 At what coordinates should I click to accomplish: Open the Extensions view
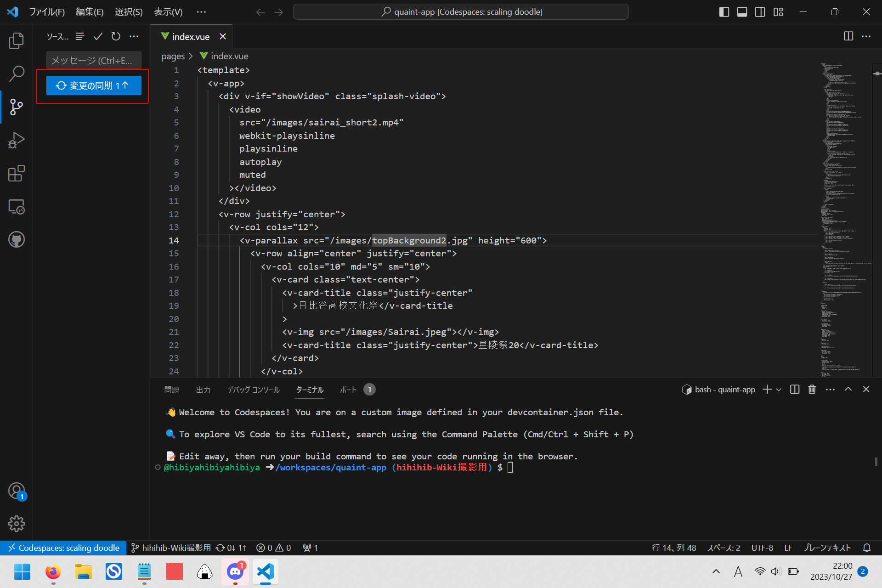point(17,173)
